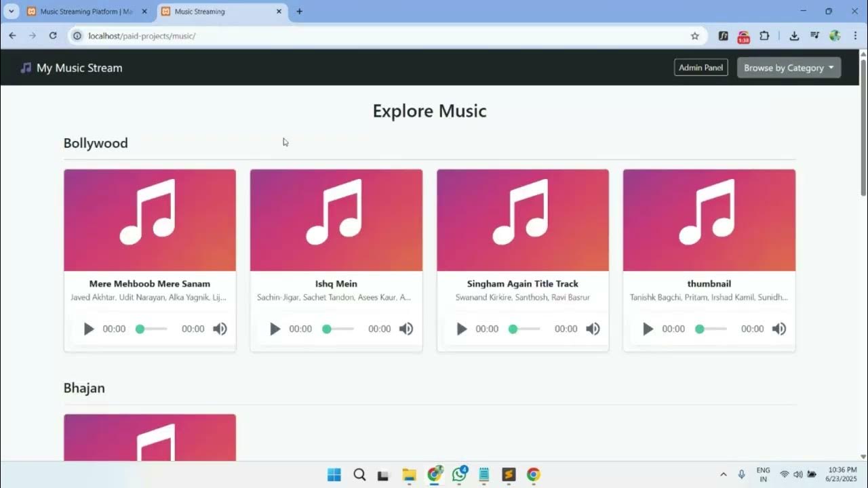Open a new browser tab

[300, 12]
